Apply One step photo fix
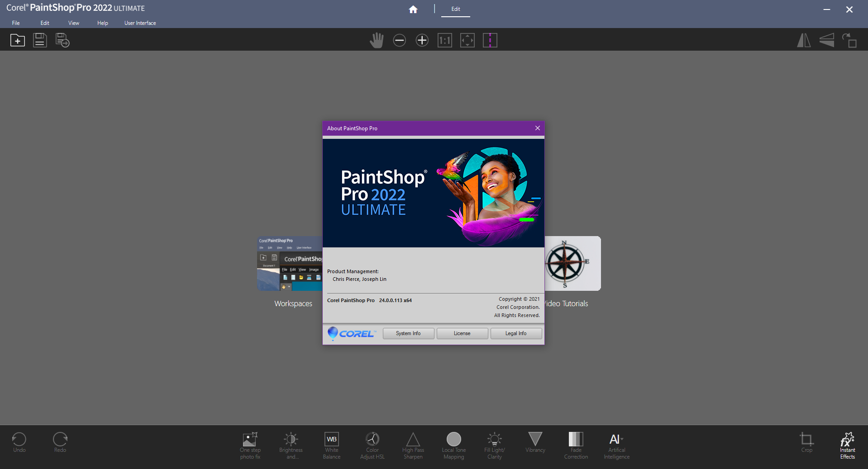868x469 pixels. 250,445
